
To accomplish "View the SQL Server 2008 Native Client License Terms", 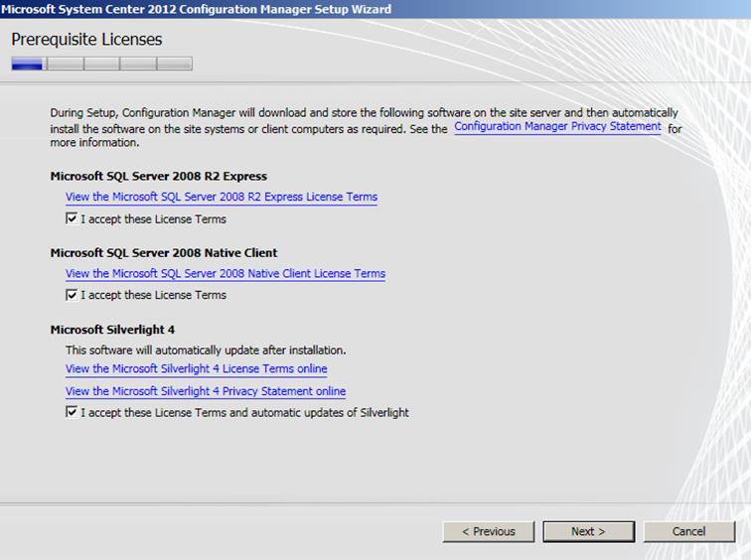I will (225, 274).
